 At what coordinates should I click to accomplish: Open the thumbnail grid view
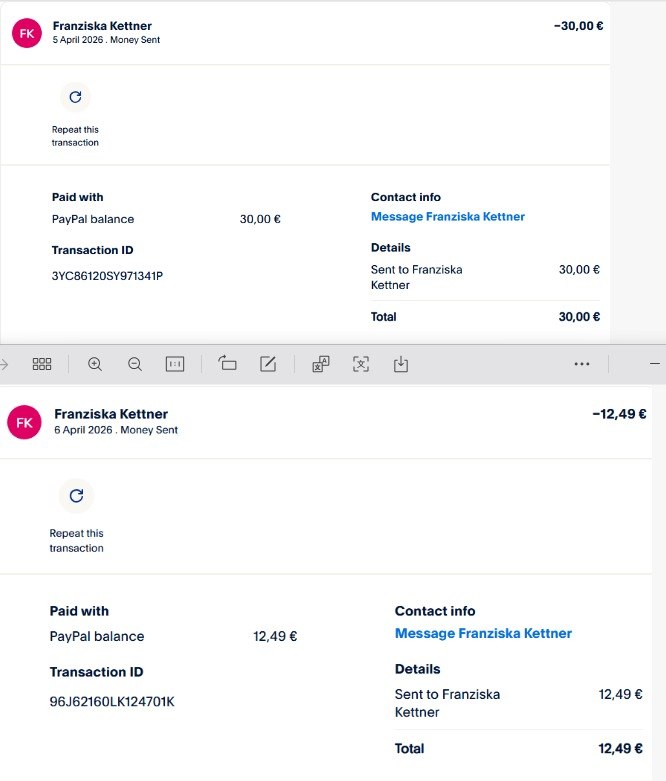[x=42, y=365]
